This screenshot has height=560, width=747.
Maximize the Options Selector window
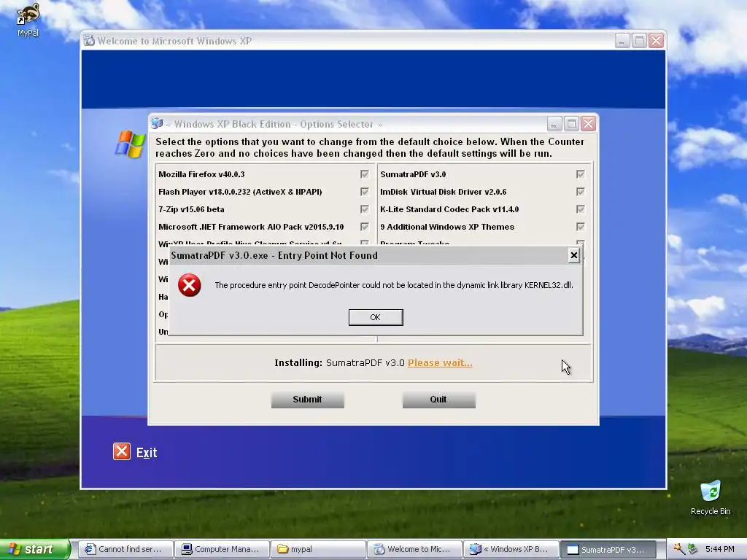point(571,124)
